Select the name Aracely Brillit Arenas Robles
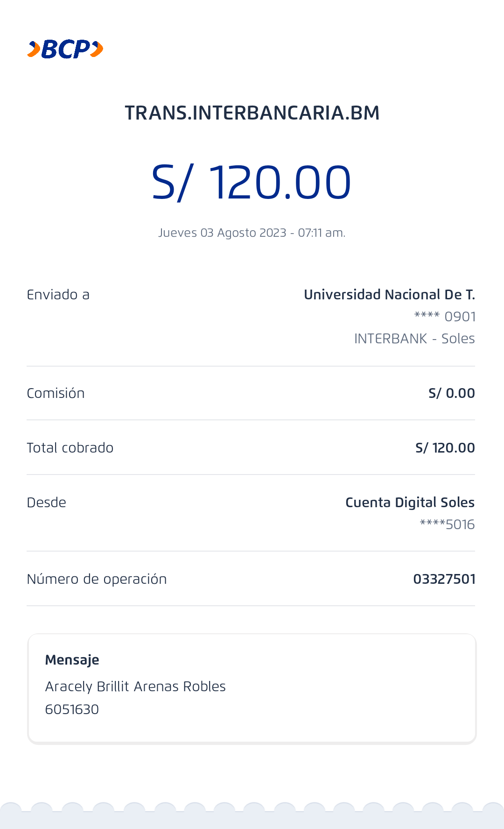This screenshot has width=504, height=829. 135,687
